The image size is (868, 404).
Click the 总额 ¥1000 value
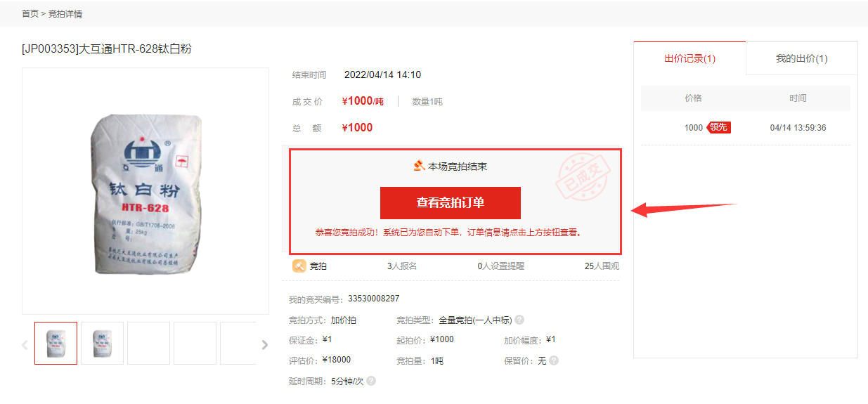[357, 127]
